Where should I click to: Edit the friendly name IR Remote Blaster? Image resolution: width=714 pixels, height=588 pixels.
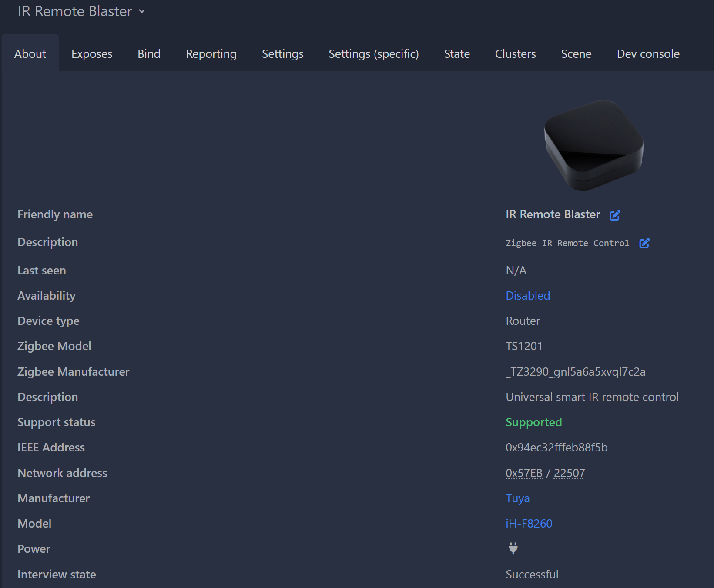click(615, 215)
